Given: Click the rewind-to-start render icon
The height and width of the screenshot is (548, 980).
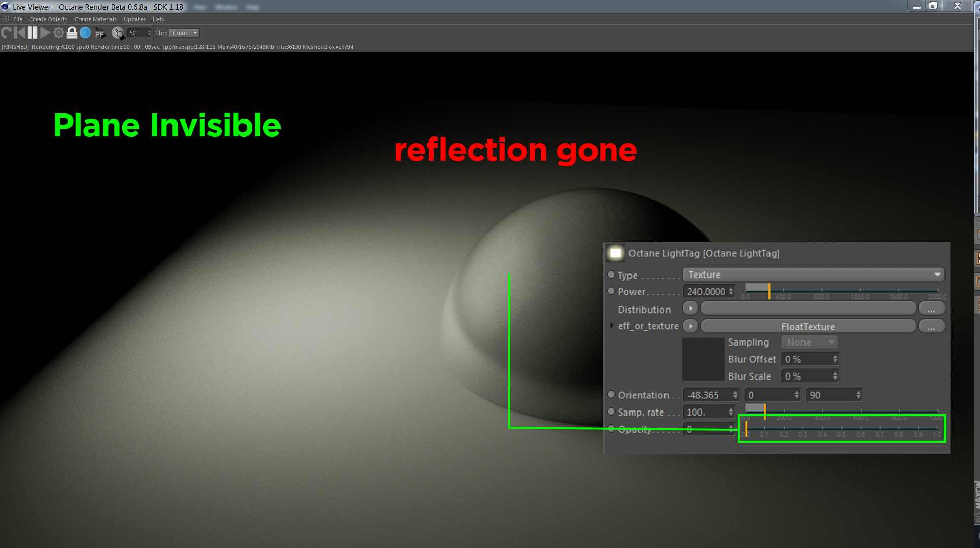Looking at the screenshot, I should pos(19,33).
